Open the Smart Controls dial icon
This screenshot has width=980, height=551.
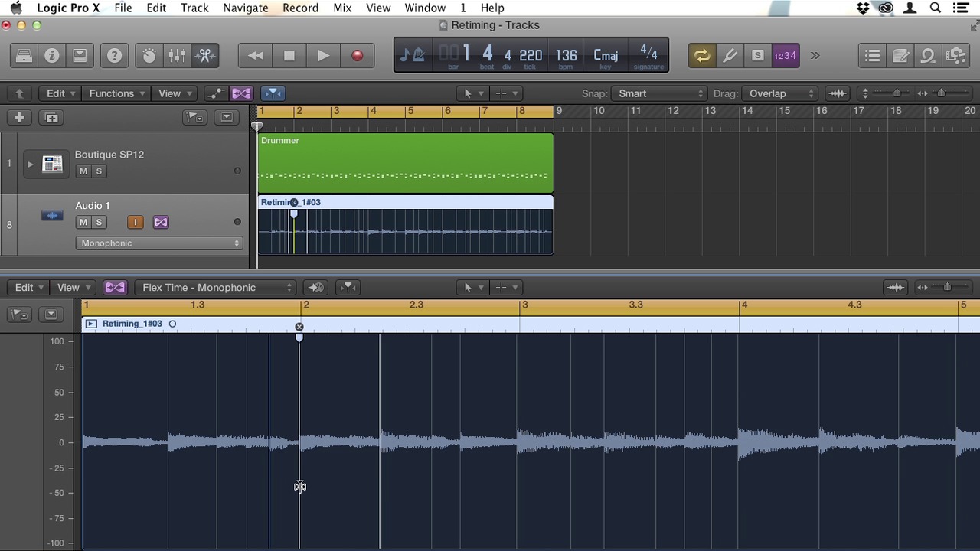point(149,56)
